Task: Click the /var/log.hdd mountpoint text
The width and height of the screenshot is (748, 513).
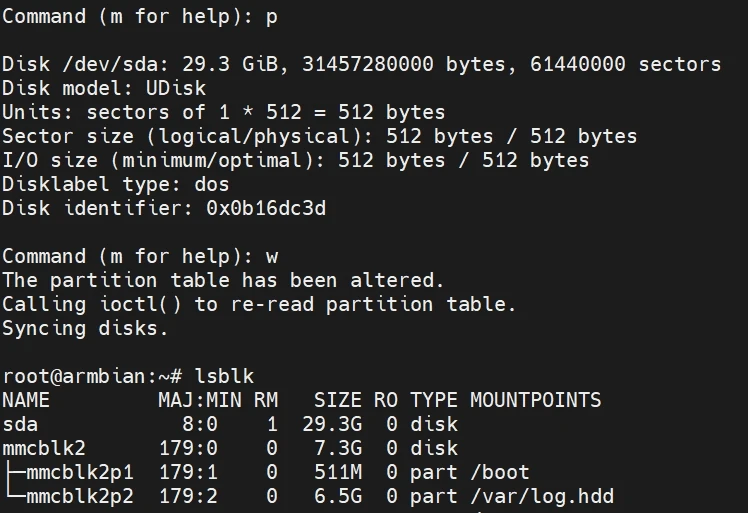Action: click(541, 496)
